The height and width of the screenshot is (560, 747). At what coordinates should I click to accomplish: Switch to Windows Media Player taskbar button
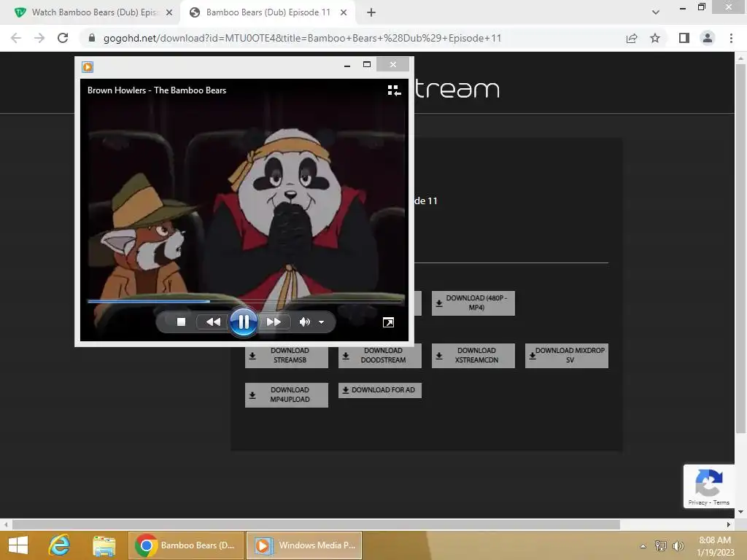pyautogui.click(x=304, y=545)
